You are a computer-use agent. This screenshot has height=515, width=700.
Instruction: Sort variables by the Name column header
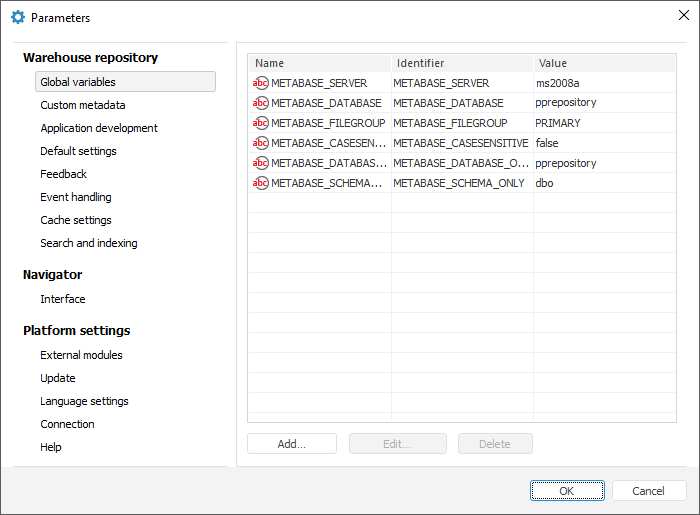pyautogui.click(x=319, y=63)
